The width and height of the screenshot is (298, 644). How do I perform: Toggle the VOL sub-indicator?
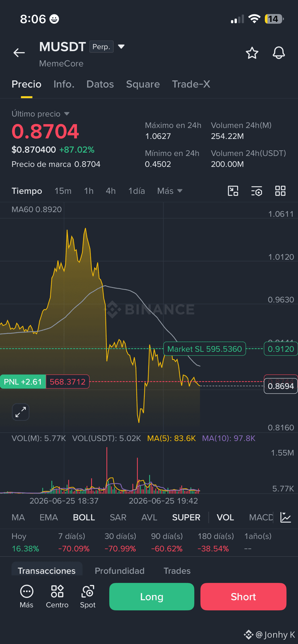point(225,517)
